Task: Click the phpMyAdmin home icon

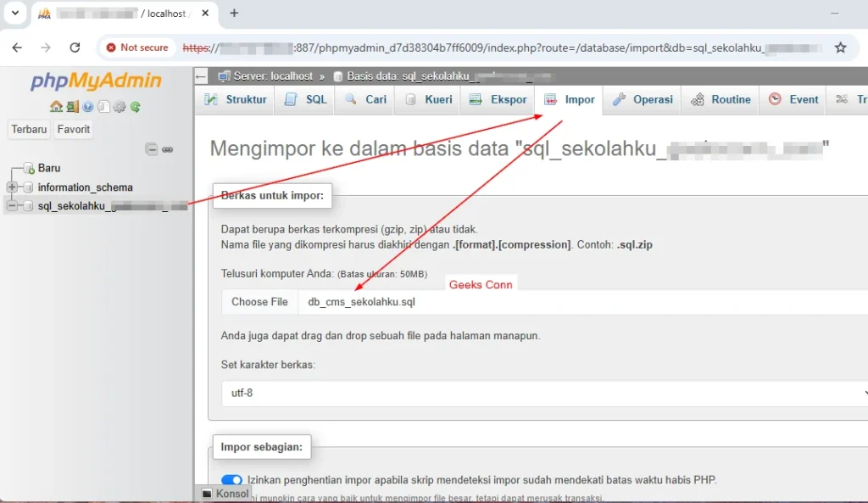Action: coord(56,107)
